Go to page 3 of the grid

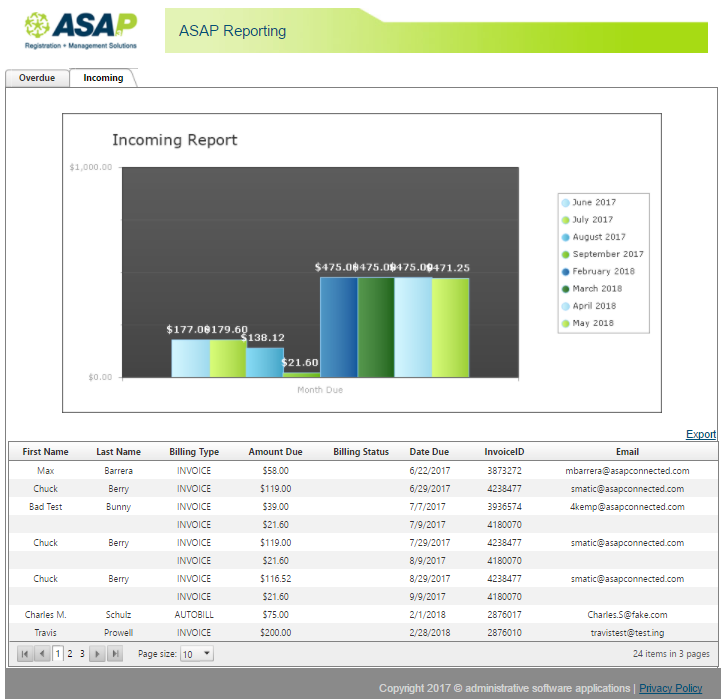(82, 654)
